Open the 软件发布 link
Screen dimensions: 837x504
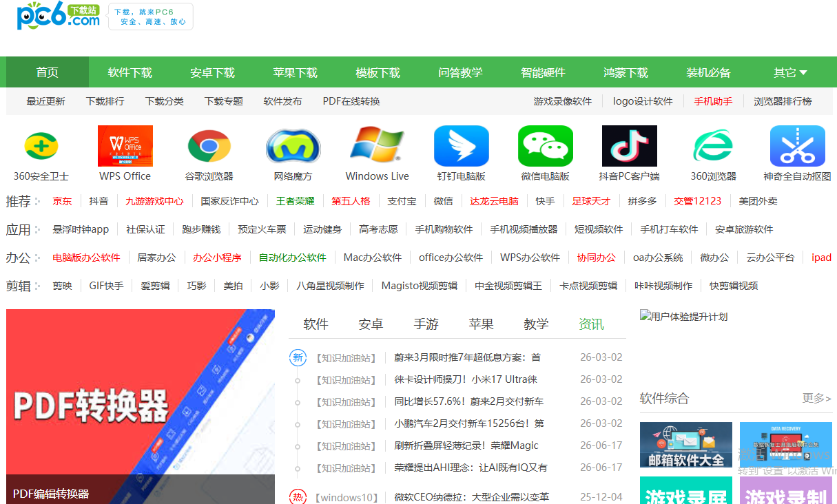click(283, 101)
